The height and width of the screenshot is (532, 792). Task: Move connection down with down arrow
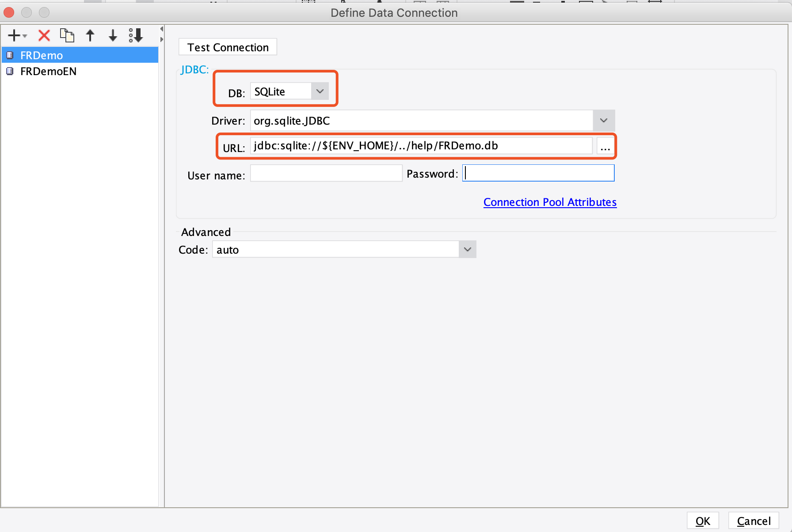point(113,35)
